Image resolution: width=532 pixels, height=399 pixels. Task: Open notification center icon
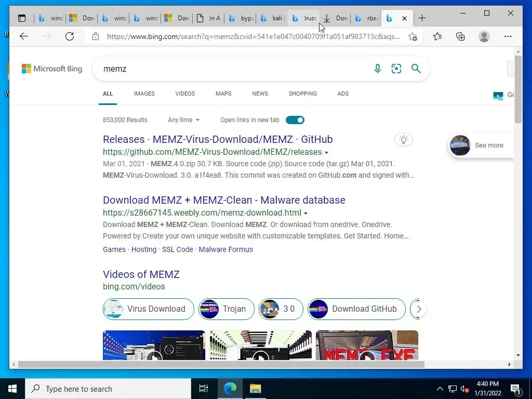pos(515,389)
